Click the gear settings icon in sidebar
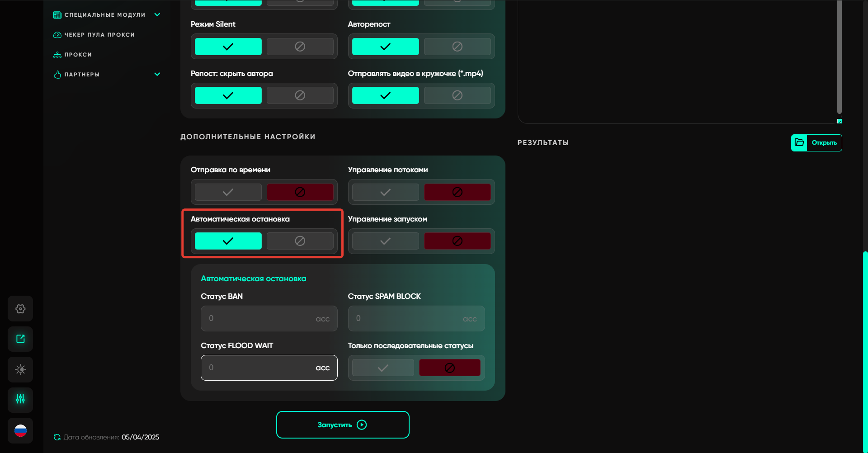The height and width of the screenshot is (453, 868). click(x=20, y=309)
